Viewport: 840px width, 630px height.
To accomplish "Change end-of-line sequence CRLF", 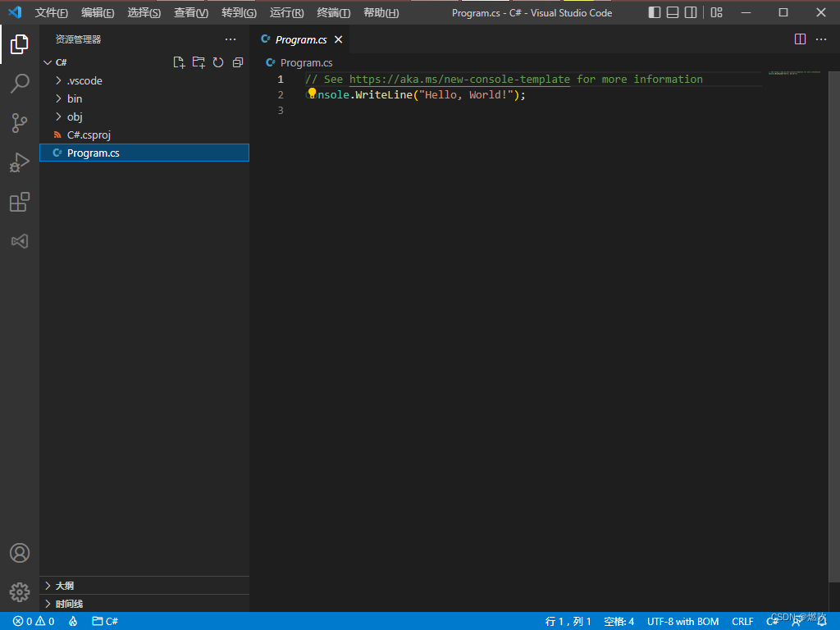I will [742, 621].
